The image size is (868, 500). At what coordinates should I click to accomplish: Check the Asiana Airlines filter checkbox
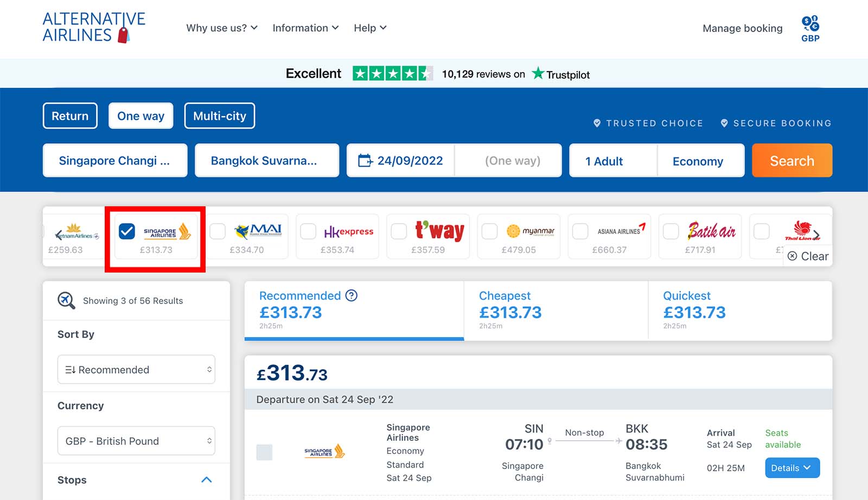click(x=580, y=231)
